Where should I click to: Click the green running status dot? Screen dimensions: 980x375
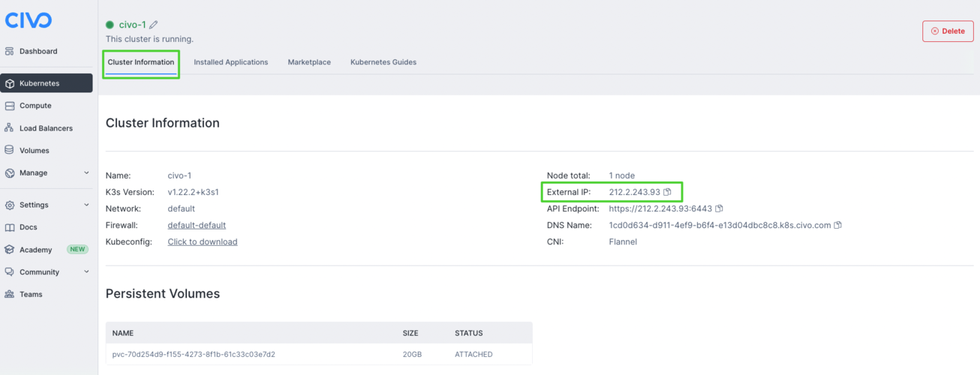(x=110, y=25)
